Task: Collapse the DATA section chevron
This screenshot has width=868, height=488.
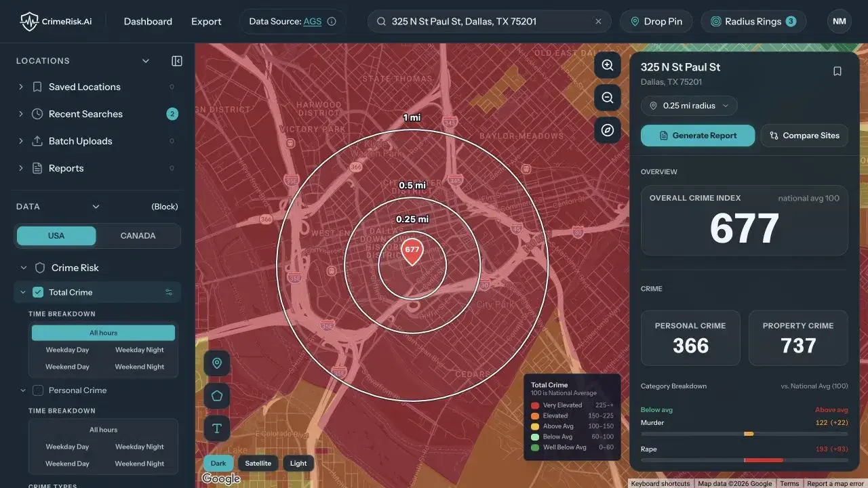Action: [96, 207]
